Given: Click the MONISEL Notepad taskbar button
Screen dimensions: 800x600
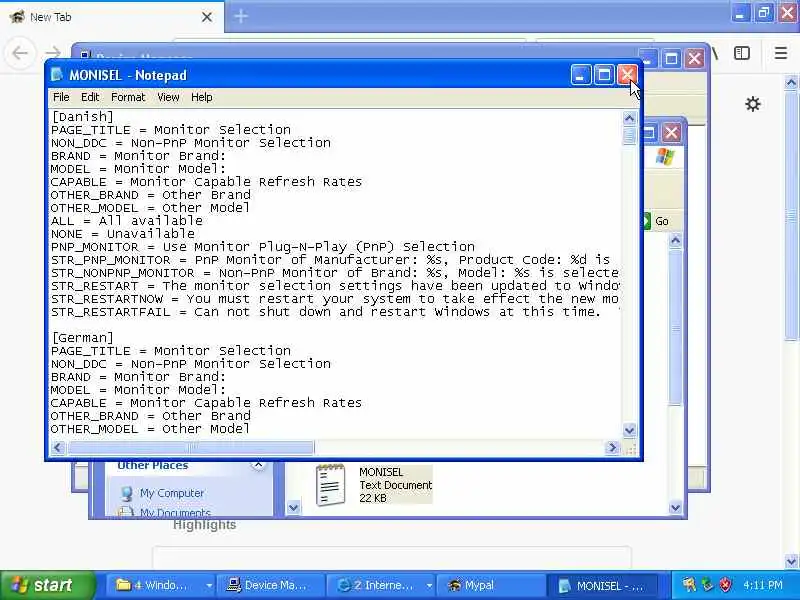Looking at the screenshot, I should coord(602,585).
